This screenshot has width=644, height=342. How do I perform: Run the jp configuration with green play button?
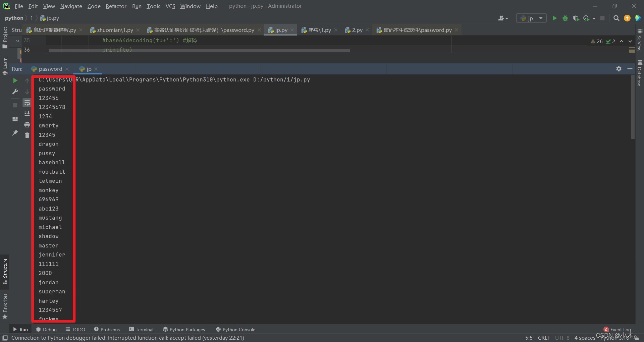point(554,18)
